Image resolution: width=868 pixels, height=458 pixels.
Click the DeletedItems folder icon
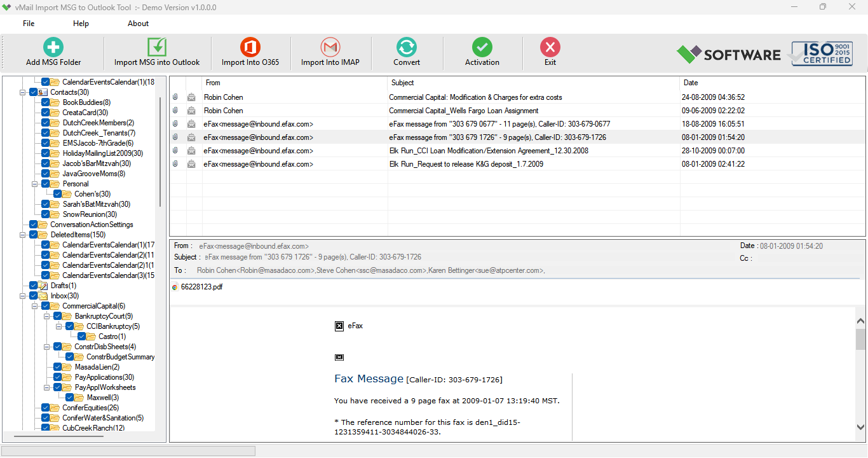pyautogui.click(x=43, y=235)
